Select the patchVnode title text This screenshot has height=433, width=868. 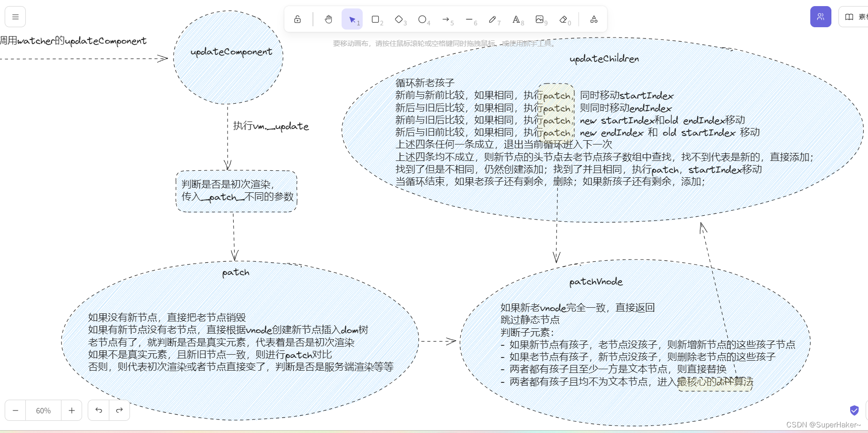click(x=596, y=281)
